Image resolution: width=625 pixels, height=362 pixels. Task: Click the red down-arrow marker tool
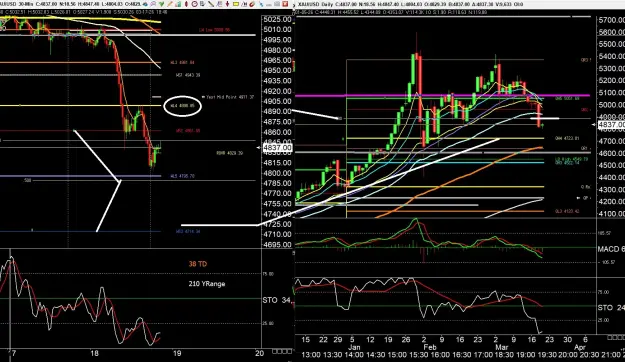tap(227, 4)
